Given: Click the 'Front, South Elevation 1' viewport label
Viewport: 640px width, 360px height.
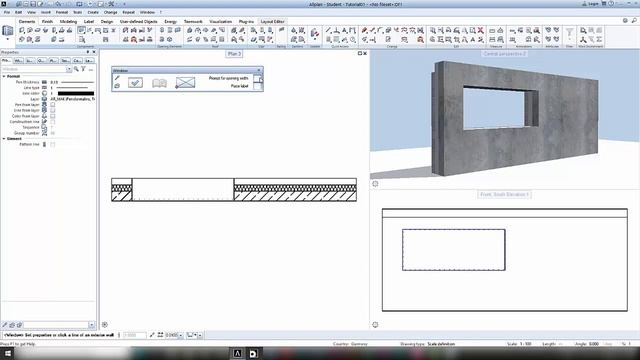Looking at the screenshot, I should (504, 195).
